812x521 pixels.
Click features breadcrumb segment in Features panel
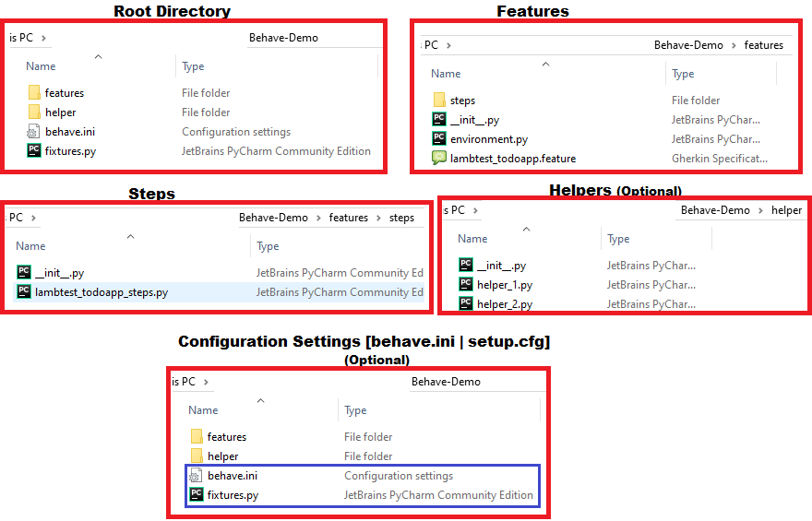coord(764,45)
